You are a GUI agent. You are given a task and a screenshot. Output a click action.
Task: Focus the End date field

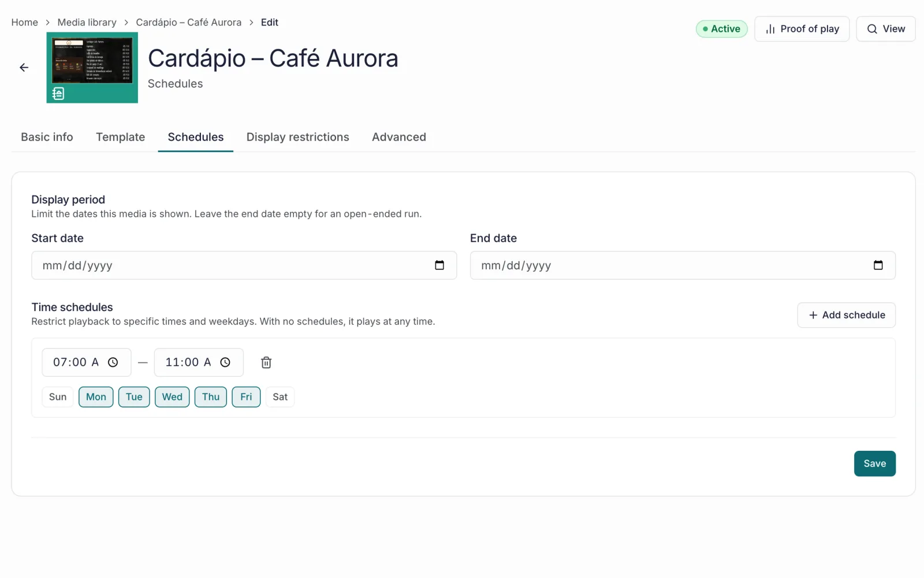tap(683, 265)
